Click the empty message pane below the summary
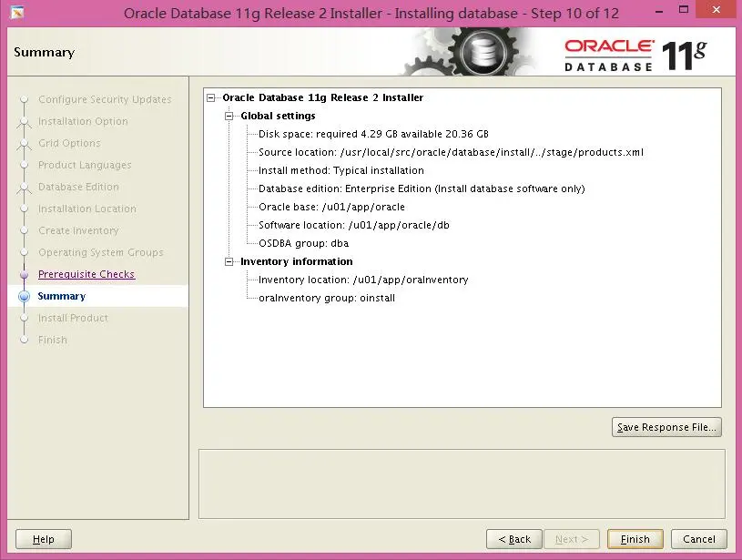742x560 pixels. (x=462, y=484)
